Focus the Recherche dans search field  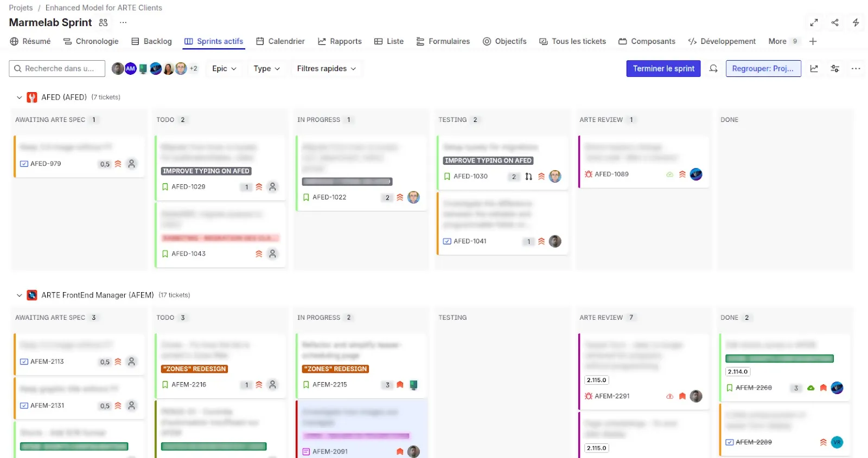(57, 68)
